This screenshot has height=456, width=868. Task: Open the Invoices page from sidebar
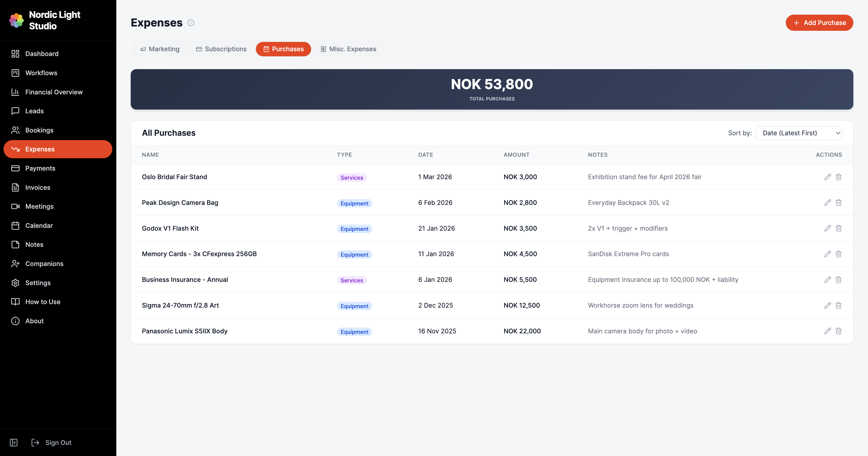pos(38,187)
